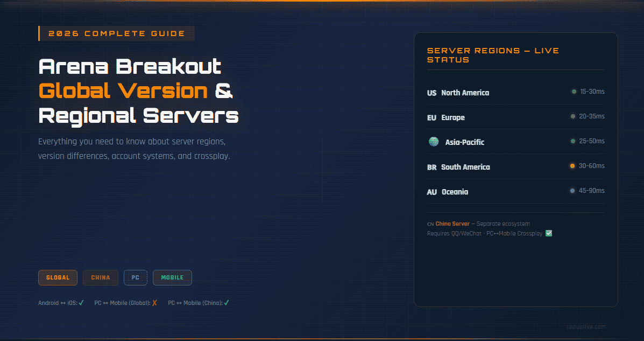Click the PC ↔ Mobile (Global) label

point(122,303)
